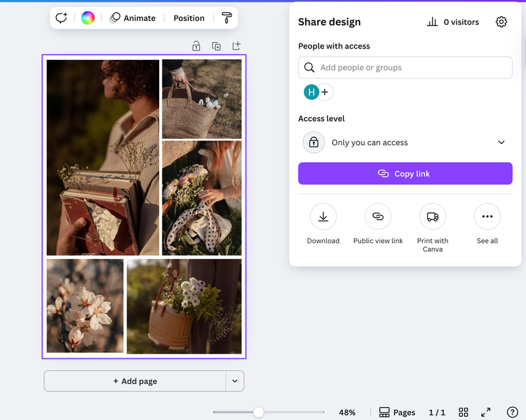The width and height of the screenshot is (526, 420).
Task: Select the copy style paint roller icon
Action: (227, 18)
